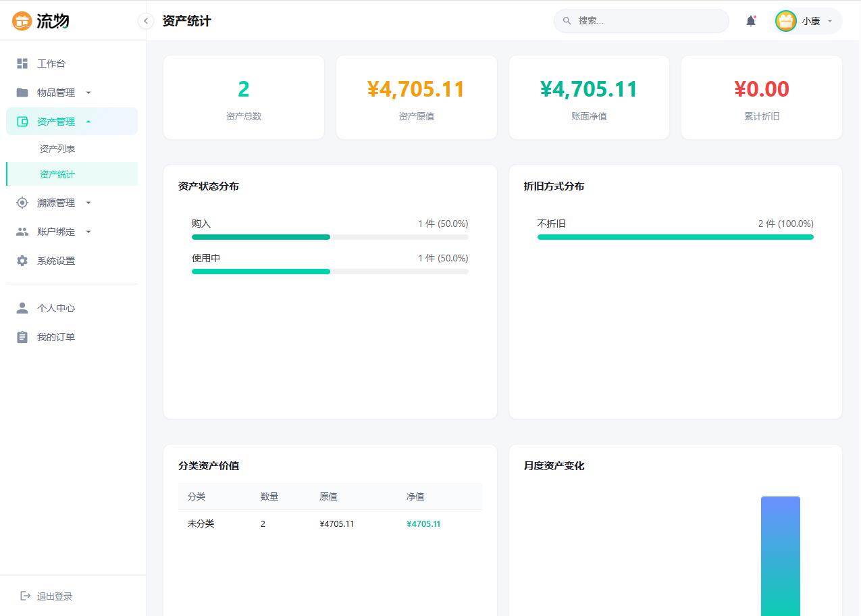861x616 pixels.
Task: Click the 流物 brand name text
Action: (x=53, y=21)
